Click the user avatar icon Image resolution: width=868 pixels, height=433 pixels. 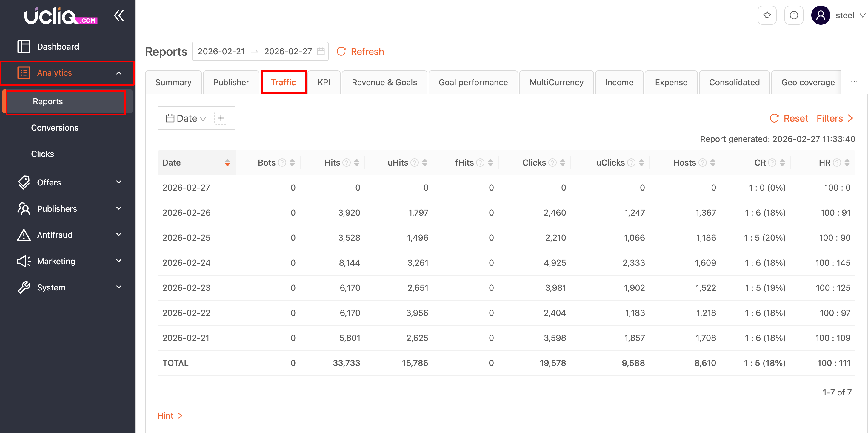point(820,15)
